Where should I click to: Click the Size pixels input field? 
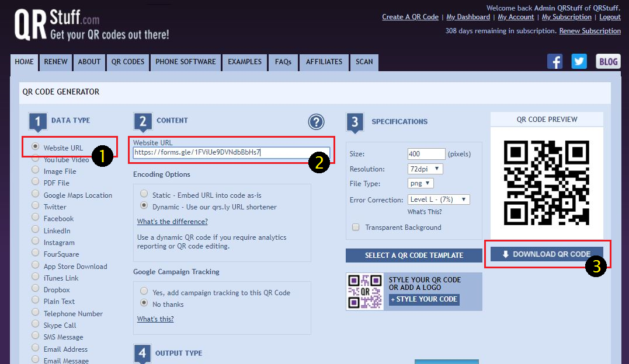tap(426, 154)
